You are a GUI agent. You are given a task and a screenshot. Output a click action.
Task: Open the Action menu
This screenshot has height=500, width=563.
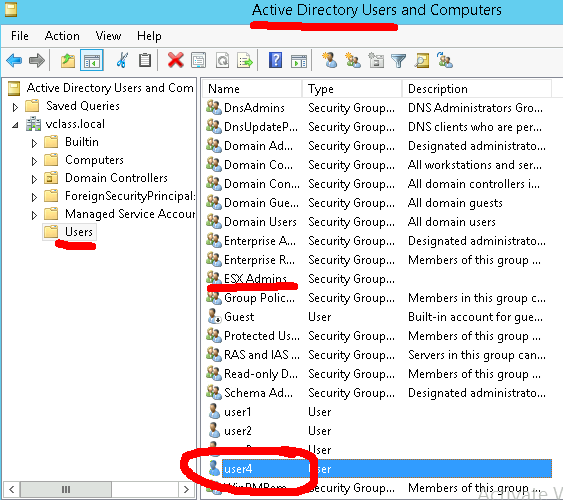pyautogui.click(x=62, y=36)
